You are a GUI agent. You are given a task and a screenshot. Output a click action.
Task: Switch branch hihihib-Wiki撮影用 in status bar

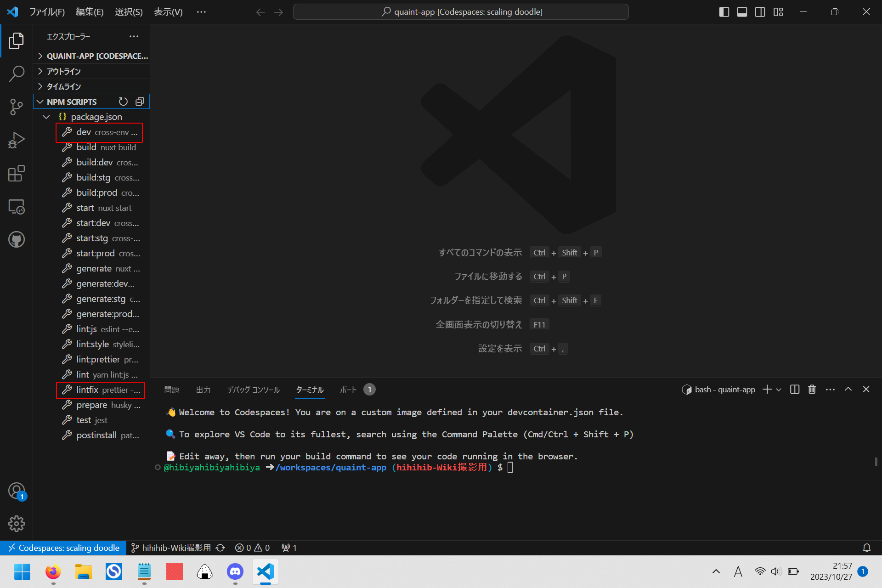(x=171, y=548)
